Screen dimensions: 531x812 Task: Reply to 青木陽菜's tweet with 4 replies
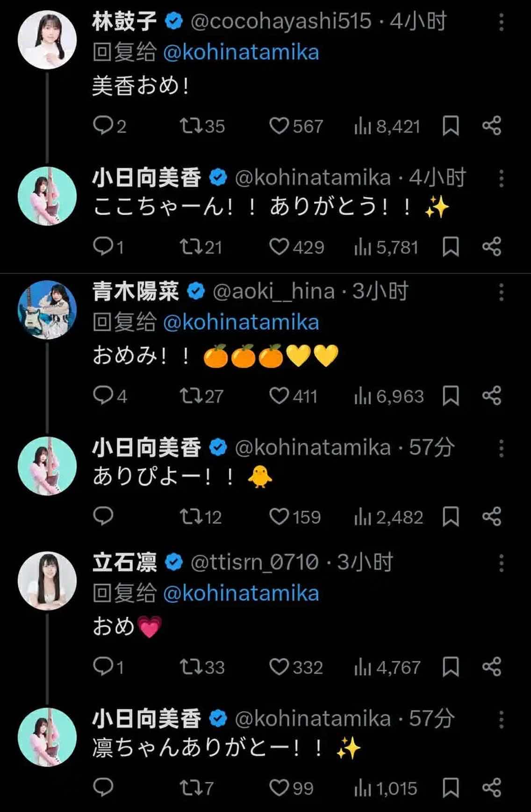click(103, 396)
